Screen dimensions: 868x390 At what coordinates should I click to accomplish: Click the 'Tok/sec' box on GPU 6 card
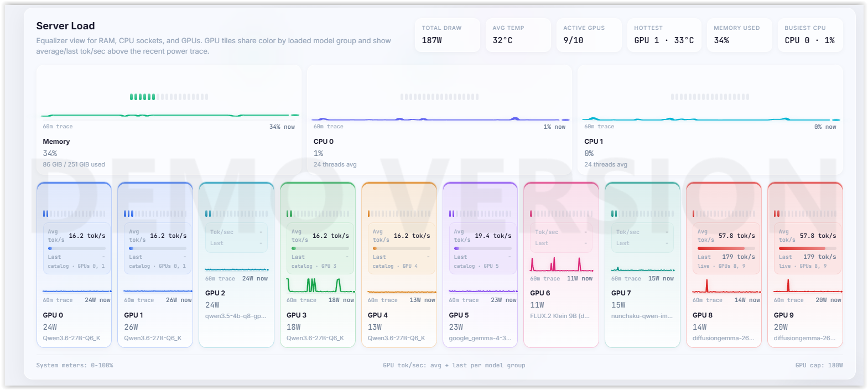561,237
